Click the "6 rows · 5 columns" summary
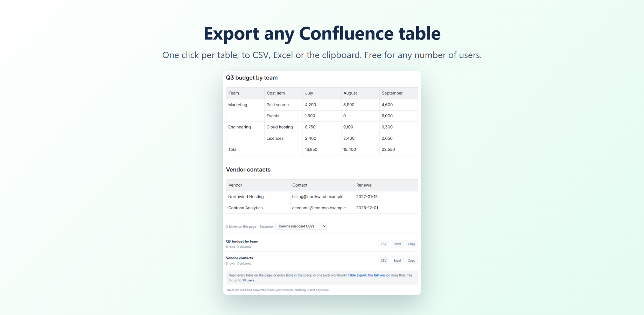This screenshot has height=315, width=644. (238, 247)
